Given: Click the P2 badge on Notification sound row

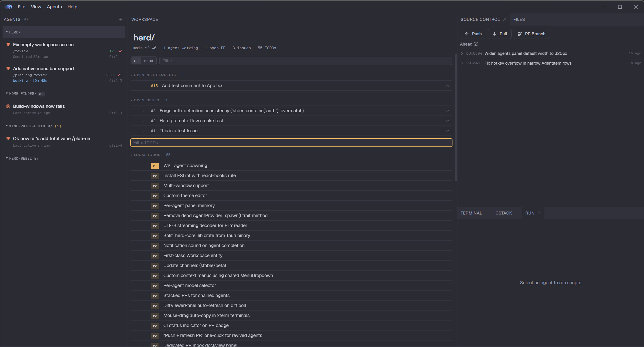Looking at the screenshot, I should coord(155,246).
